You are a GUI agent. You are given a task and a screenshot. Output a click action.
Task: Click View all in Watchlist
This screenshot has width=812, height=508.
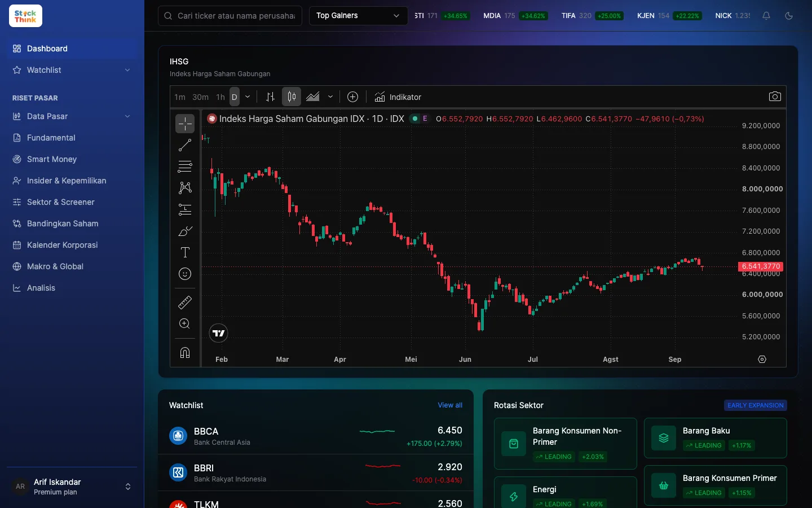pyautogui.click(x=450, y=405)
